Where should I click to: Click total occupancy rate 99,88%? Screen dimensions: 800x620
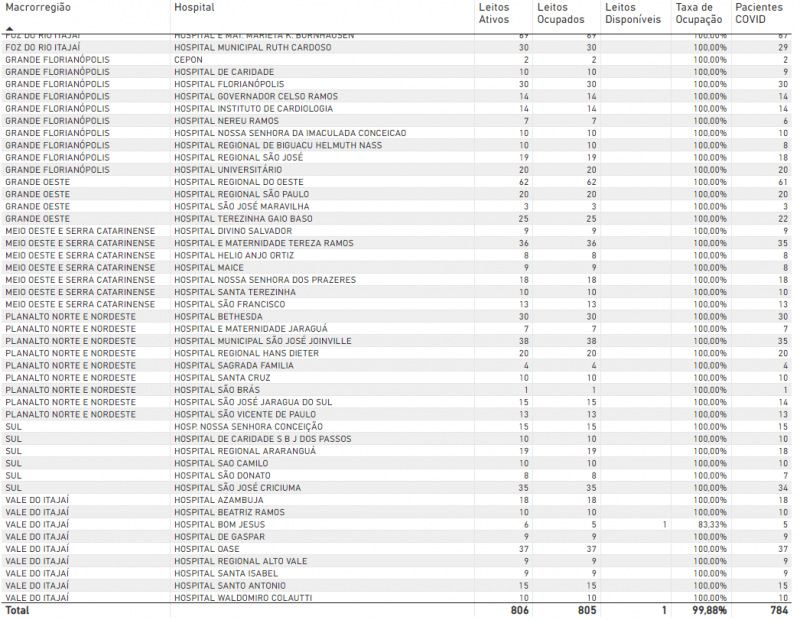[x=709, y=611]
